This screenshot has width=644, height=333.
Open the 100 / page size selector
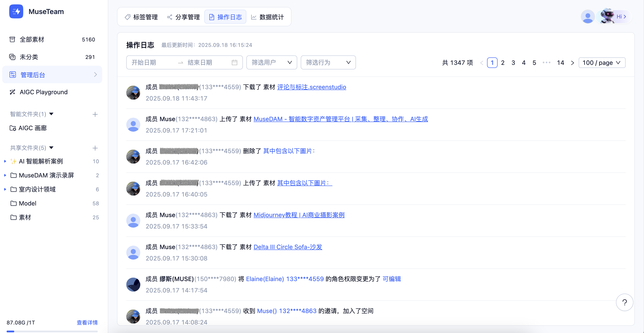[x=601, y=63]
